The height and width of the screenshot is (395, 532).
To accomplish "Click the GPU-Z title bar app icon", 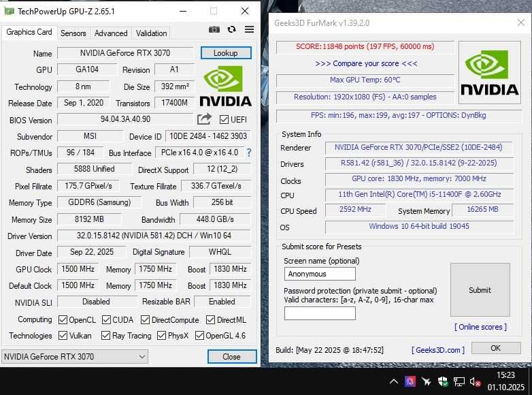I will pyautogui.click(x=9, y=11).
